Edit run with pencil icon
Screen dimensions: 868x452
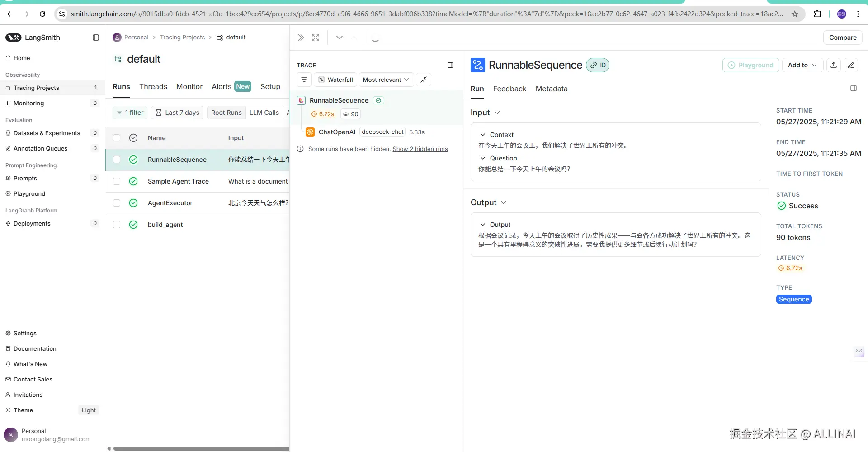pyautogui.click(x=851, y=65)
